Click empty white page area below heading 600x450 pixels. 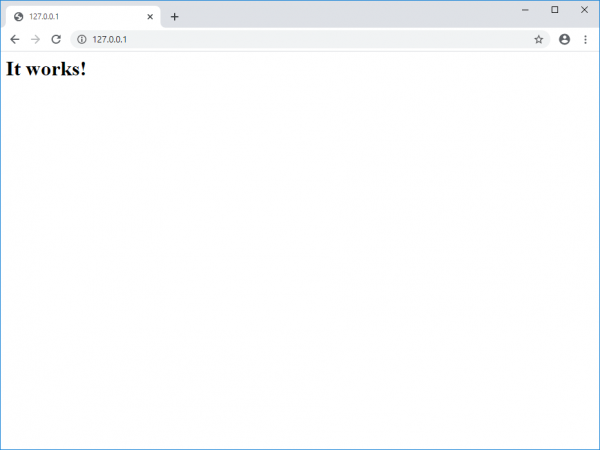(300, 260)
